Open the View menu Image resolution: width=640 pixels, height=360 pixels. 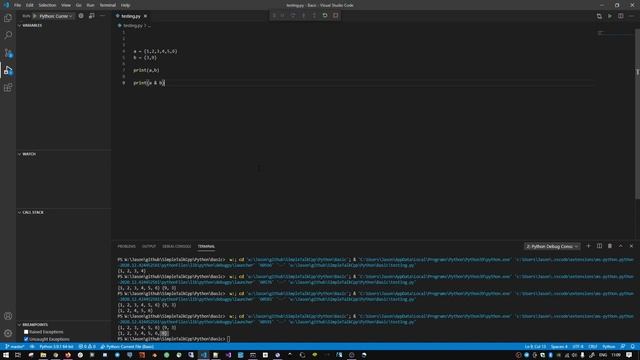(66, 5)
